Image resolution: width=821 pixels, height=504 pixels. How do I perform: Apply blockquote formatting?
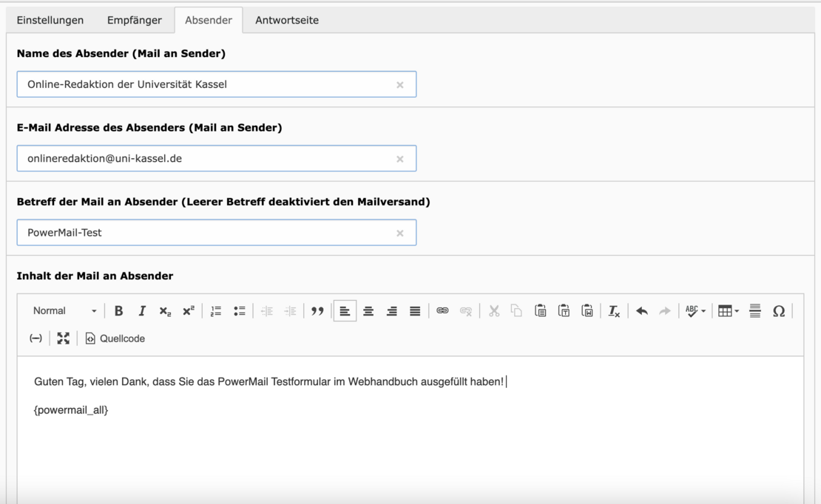point(317,311)
